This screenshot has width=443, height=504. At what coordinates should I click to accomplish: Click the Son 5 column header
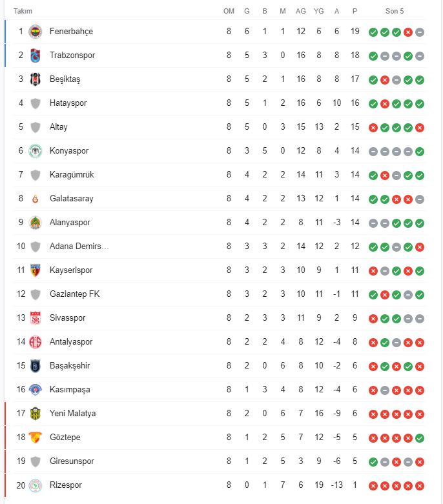point(395,11)
